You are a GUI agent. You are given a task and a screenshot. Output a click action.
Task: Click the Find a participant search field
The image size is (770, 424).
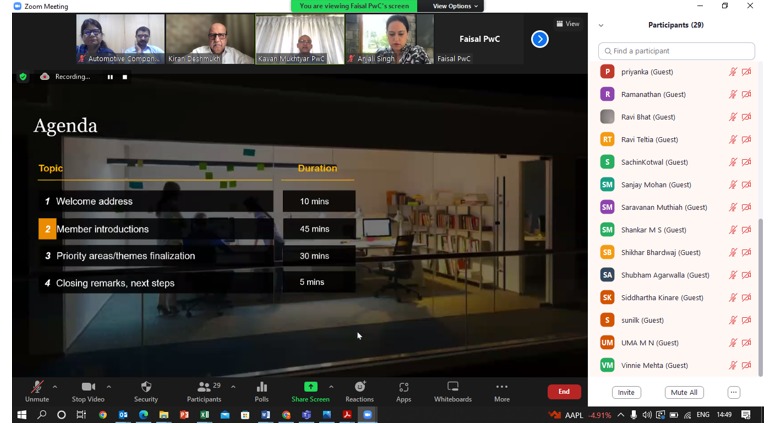tap(677, 50)
